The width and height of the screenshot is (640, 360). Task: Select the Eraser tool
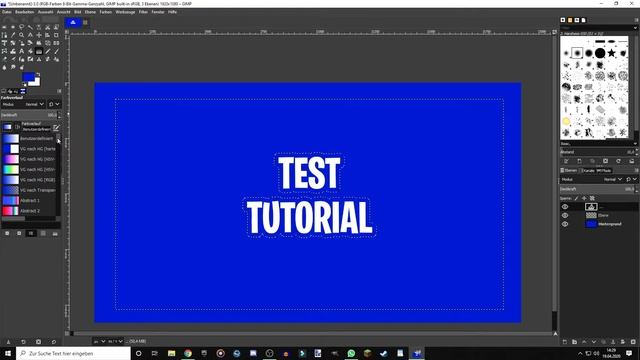[x=4, y=60]
